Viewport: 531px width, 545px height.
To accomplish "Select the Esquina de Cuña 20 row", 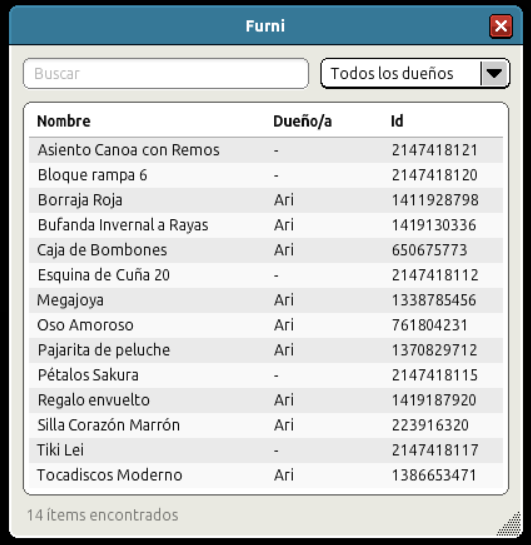I will tap(266, 276).
